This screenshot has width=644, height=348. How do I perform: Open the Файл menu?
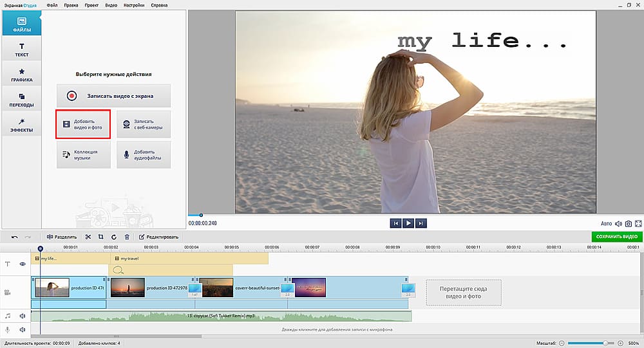[52, 5]
